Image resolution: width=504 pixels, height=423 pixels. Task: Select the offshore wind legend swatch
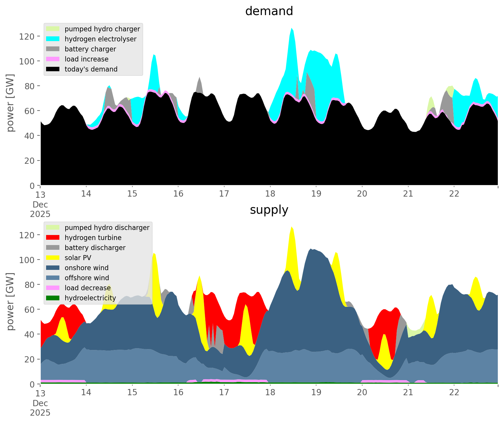point(53,278)
